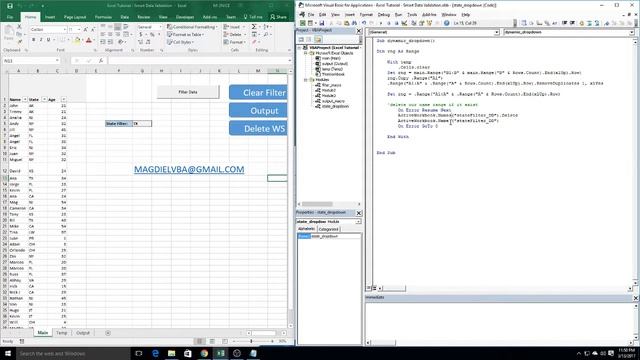Open the Developer tab in Excel
The width and height of the screenshot is (640, 360).
pyautogui.click(x=185, y=17)
